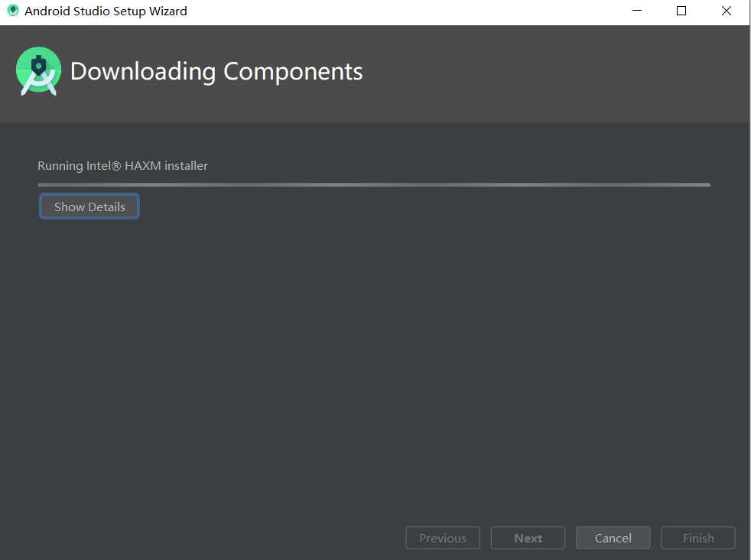Screen dimensions: 751x560
Task: Click the large Android Studio logo
Action: tap(38, 71)
